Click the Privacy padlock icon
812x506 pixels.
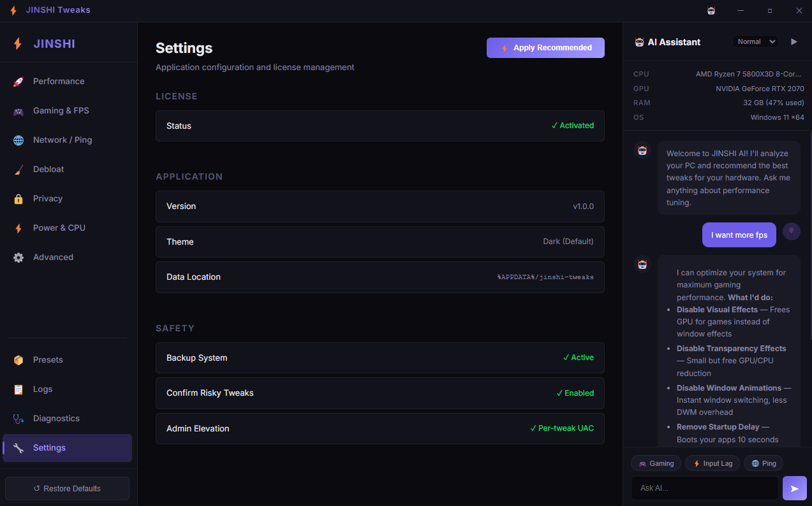point(18,198)
